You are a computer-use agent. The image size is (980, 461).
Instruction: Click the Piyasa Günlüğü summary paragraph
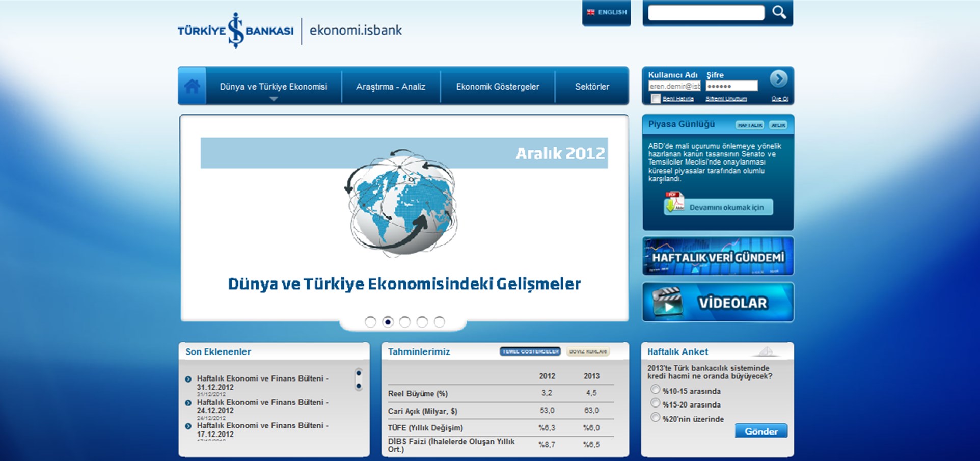[x=715, y=162]
